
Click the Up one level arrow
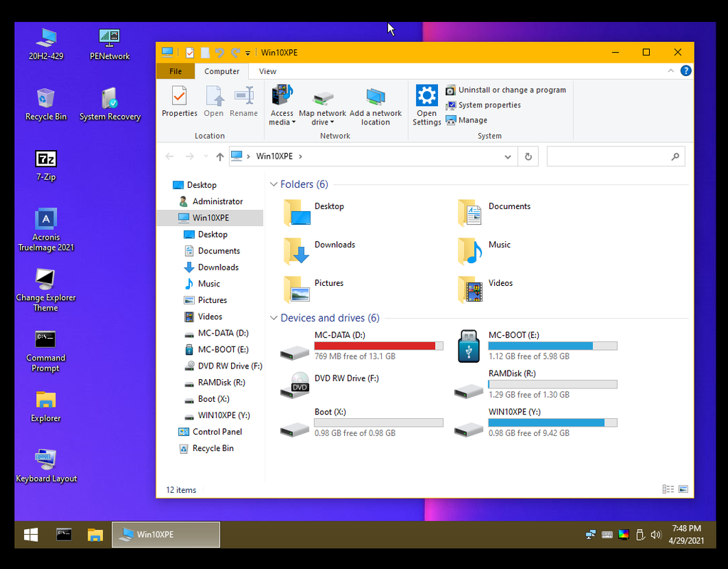220,156
